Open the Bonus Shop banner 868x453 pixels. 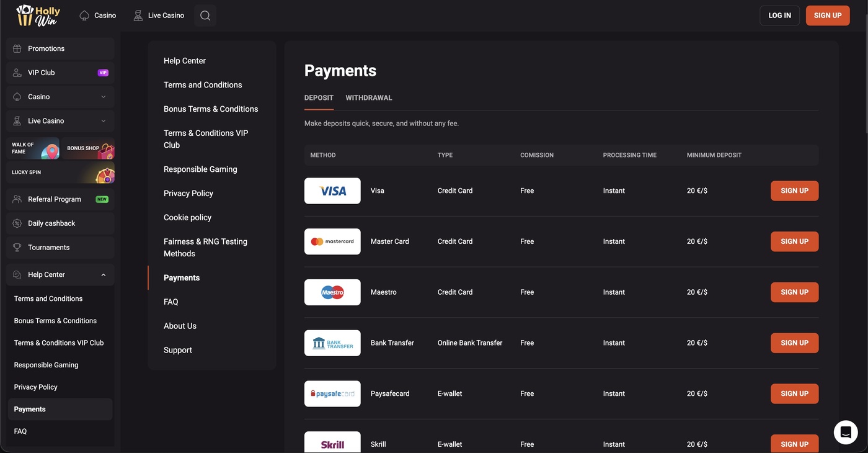[88, 148]
